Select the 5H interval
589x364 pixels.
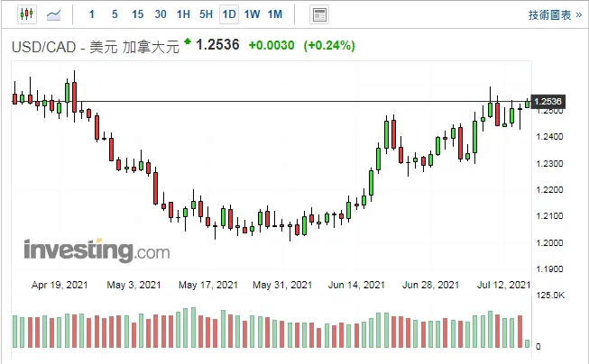[206, 14]
